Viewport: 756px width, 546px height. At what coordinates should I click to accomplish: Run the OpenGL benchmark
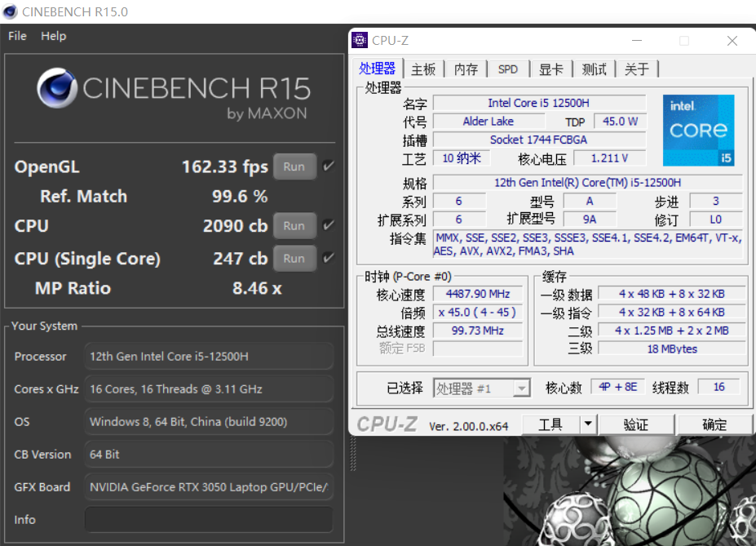[294, 166]
